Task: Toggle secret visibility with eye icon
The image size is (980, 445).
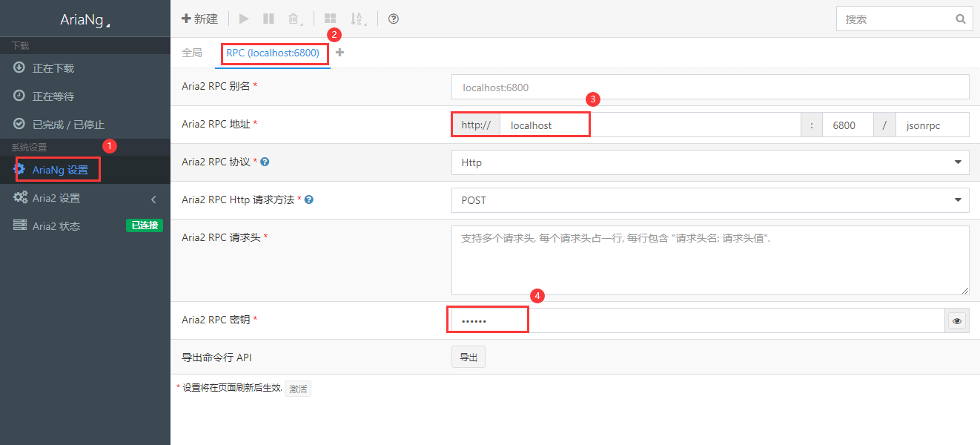Action: click(957, 321)
